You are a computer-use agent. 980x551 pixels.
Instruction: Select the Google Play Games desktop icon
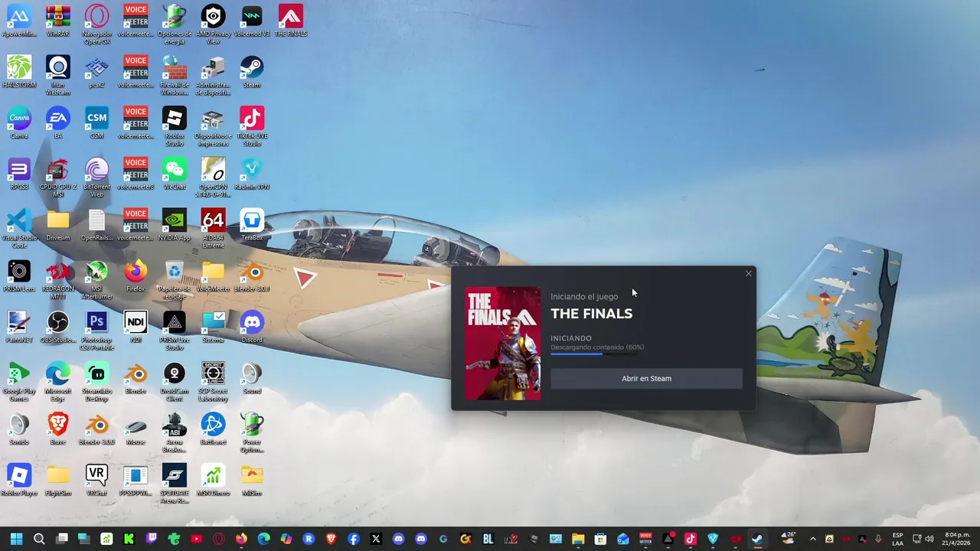19,382
